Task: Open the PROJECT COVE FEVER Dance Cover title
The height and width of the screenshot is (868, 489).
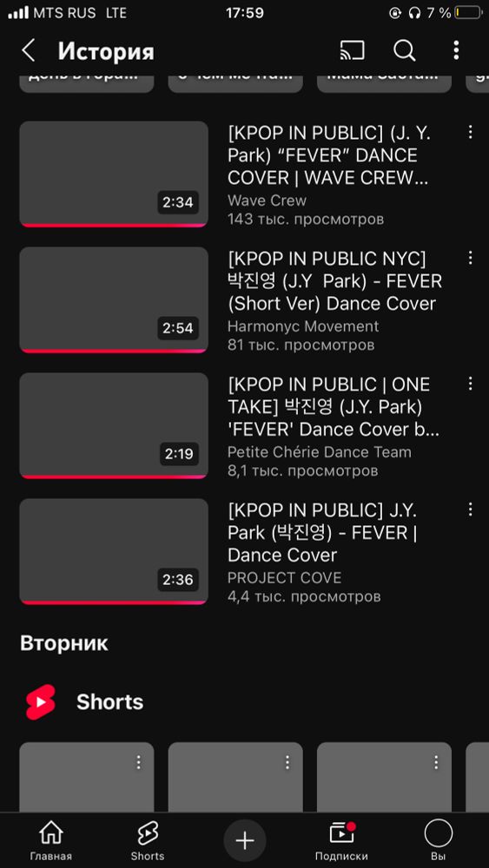Action: (x=322, y=533)
